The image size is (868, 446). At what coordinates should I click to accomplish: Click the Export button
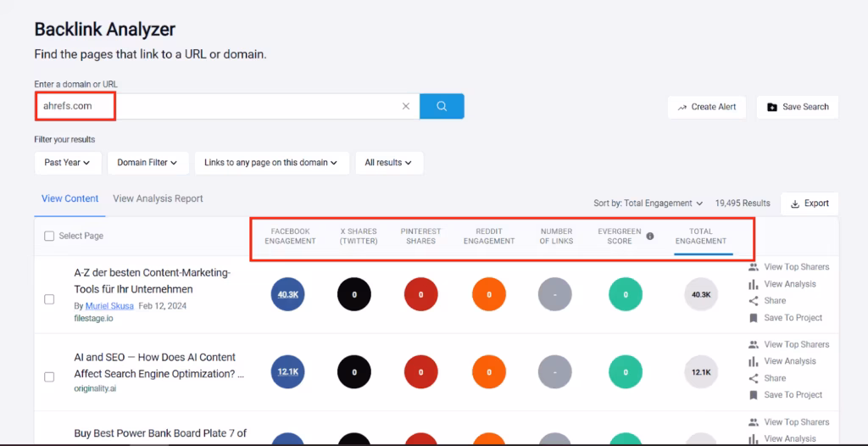(x=810, y=203)
